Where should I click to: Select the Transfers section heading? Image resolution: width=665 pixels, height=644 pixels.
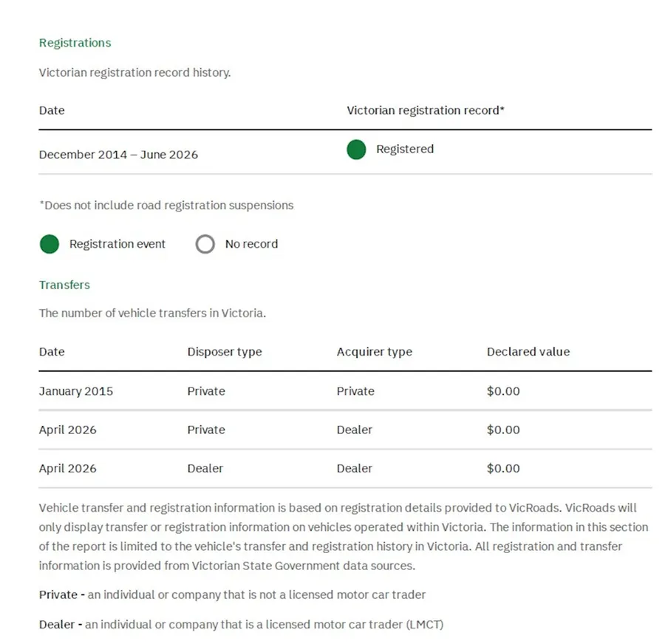pos(64,285)
